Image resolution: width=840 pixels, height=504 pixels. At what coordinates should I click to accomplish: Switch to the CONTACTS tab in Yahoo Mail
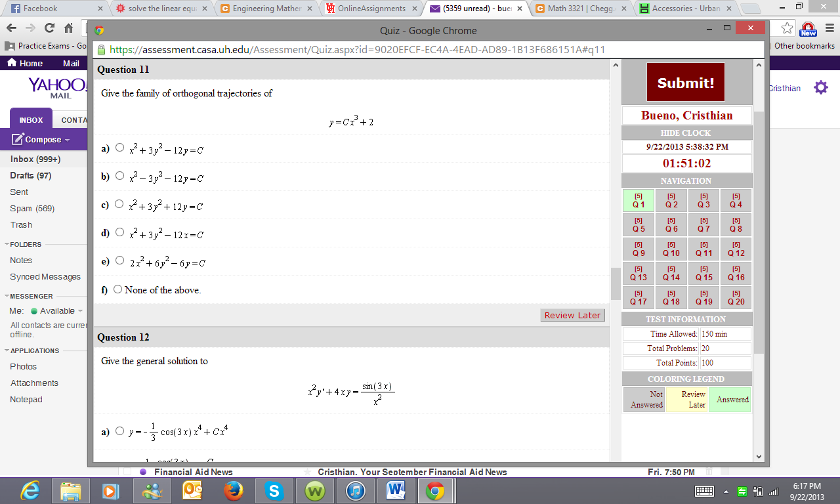click(x=73, y=119)
